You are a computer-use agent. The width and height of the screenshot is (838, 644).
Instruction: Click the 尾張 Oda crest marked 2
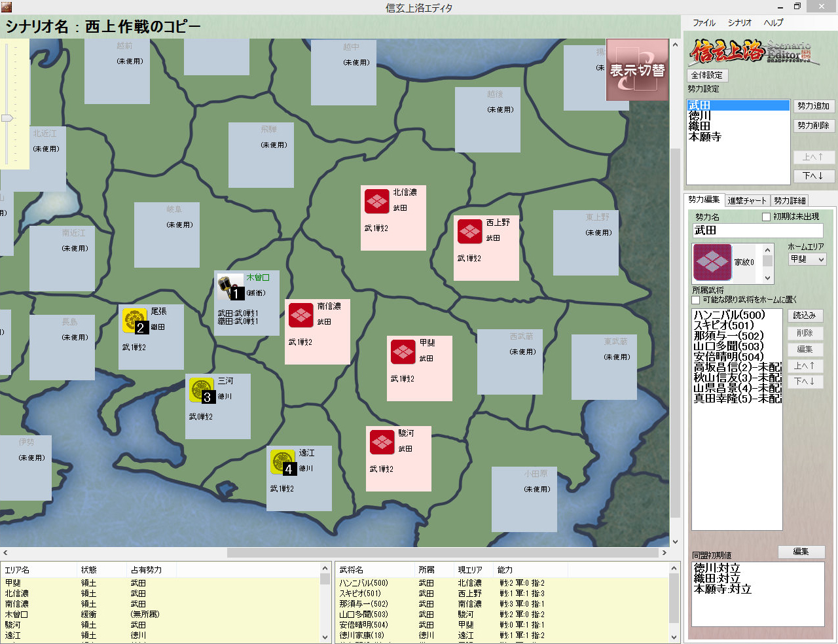(135, 321)
